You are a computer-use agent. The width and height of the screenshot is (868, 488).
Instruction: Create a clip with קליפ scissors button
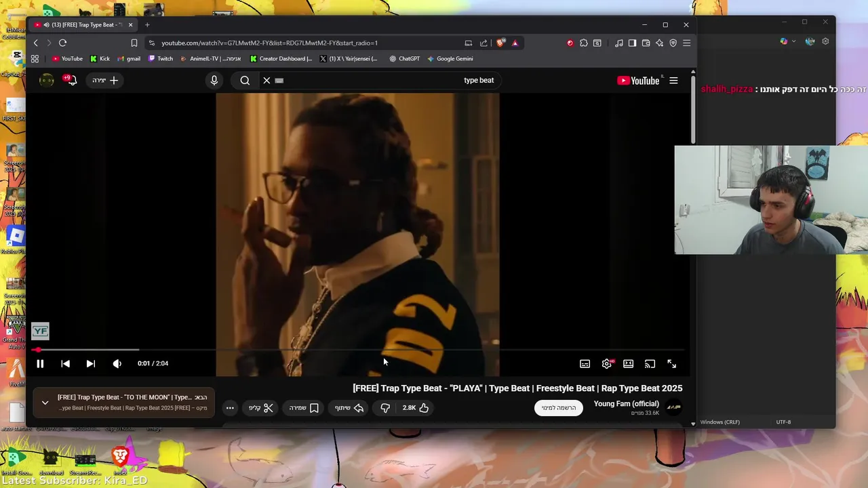coord(260,408)
